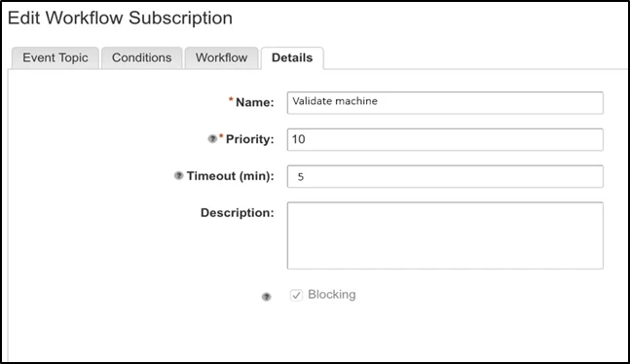Click the red required asterisk beside Name
This screenshot has width=630, height=364.
click(x=231, y=99)
